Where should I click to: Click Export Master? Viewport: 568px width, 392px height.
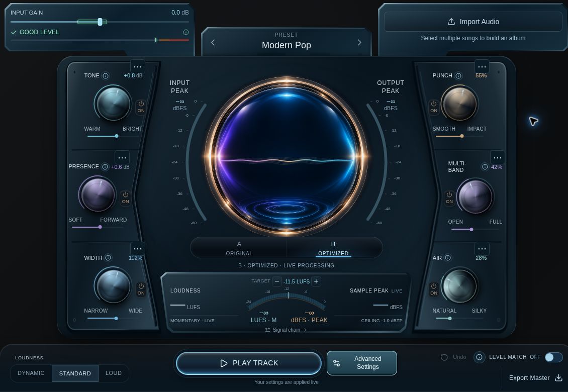(x=535, y=378)
